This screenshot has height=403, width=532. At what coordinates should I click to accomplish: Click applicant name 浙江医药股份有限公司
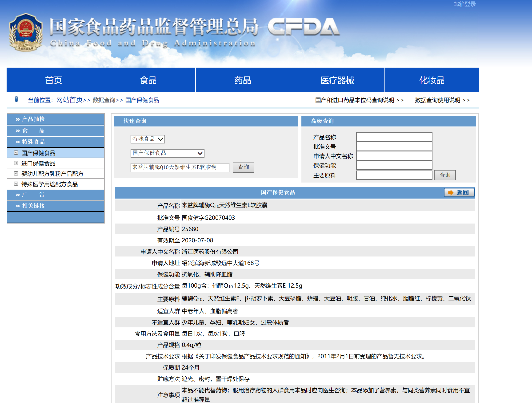pos(210,252)
